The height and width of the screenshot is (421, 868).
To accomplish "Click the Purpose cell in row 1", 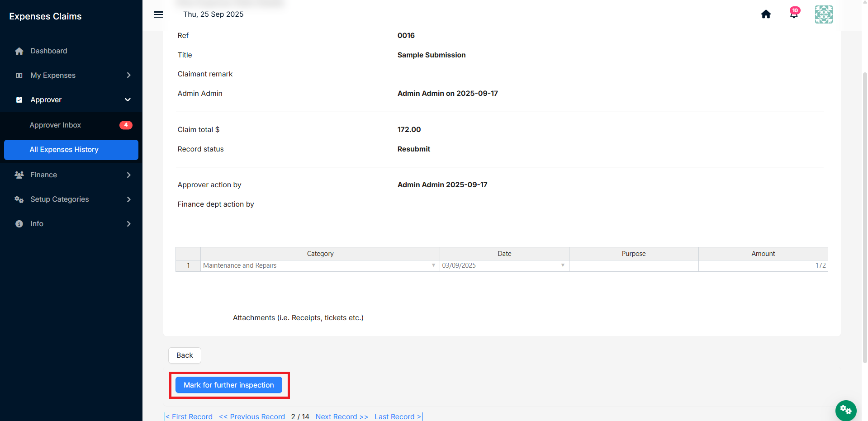I will pos(634,265).
